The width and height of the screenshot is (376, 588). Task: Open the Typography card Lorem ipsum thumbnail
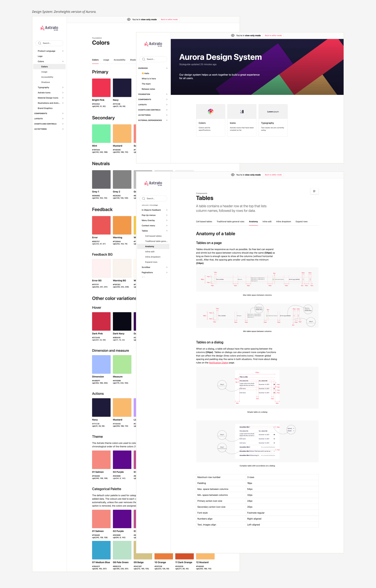click(273, 112)
